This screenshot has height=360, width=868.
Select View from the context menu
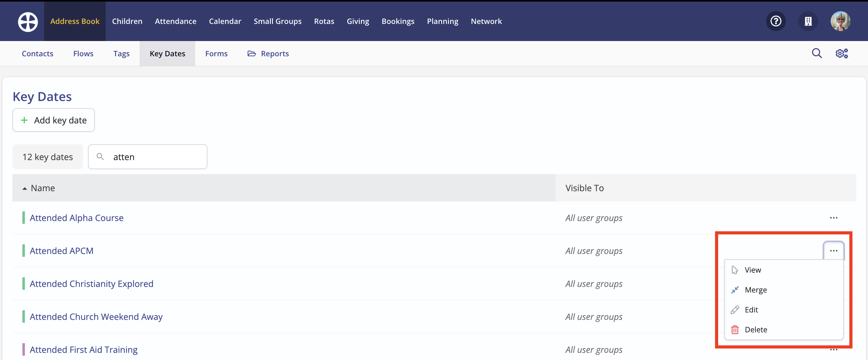click(752, 270)
